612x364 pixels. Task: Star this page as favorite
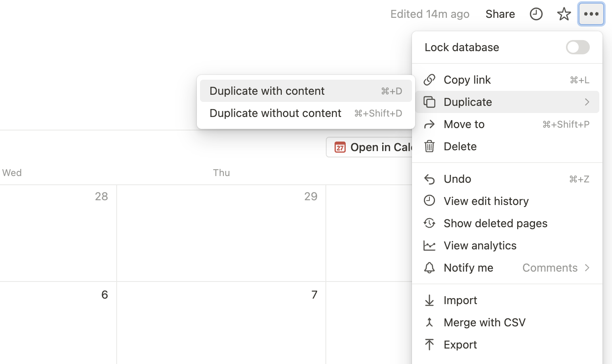click(x=564, y=14)
